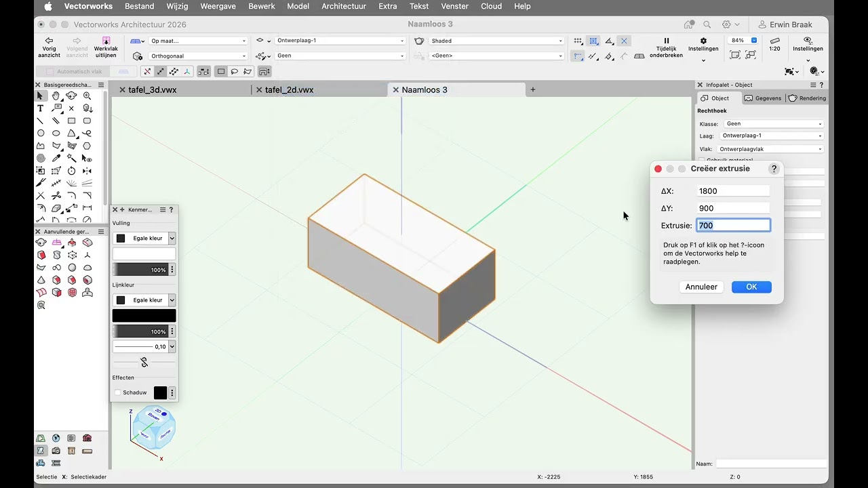Select the Flyover tool in basic palette

pyautogui.click(x=71, y=96)
